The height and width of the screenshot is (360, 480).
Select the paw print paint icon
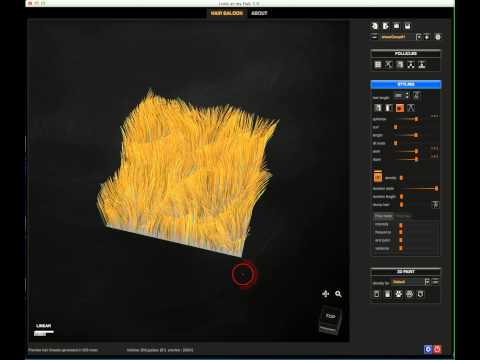point(399,294)
